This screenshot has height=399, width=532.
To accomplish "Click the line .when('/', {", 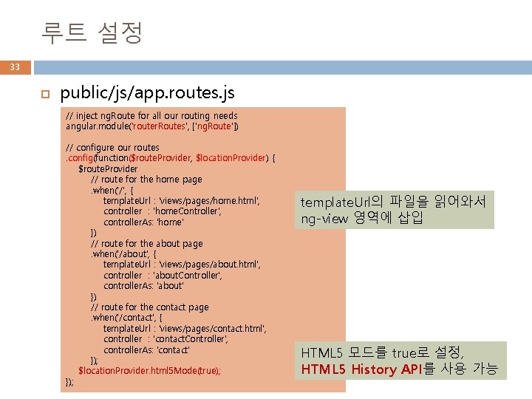I will 112,190.
